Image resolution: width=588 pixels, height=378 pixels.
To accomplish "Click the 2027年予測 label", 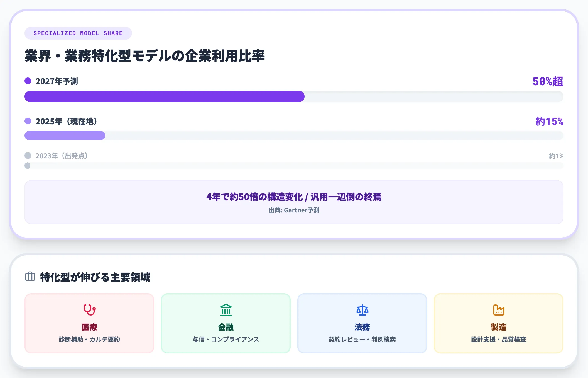I will point(57,81).
